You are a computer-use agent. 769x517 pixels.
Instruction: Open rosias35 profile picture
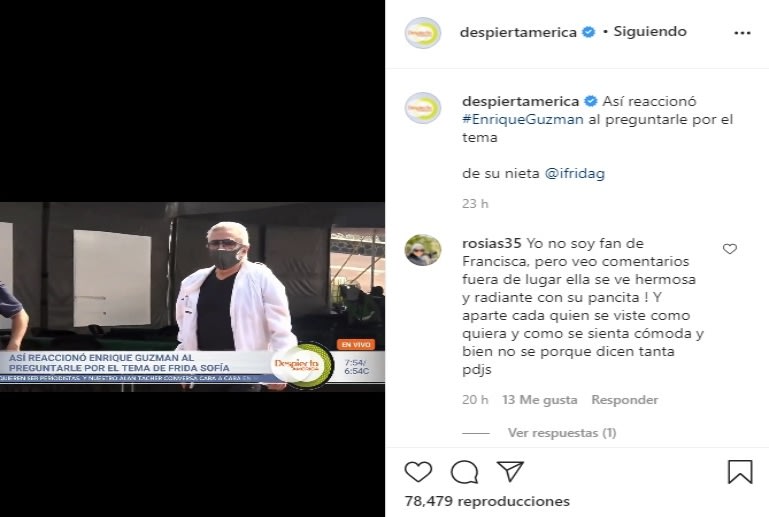point(423,250)
